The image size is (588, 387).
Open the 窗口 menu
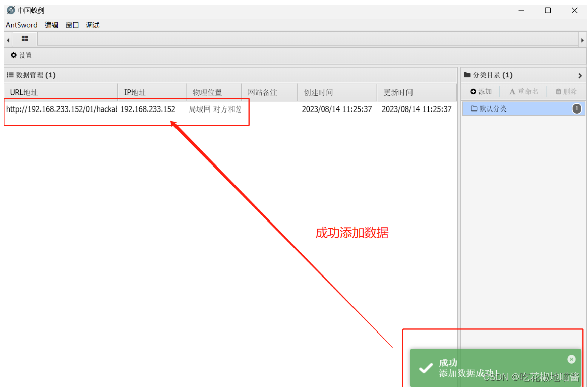coord(72,25)
